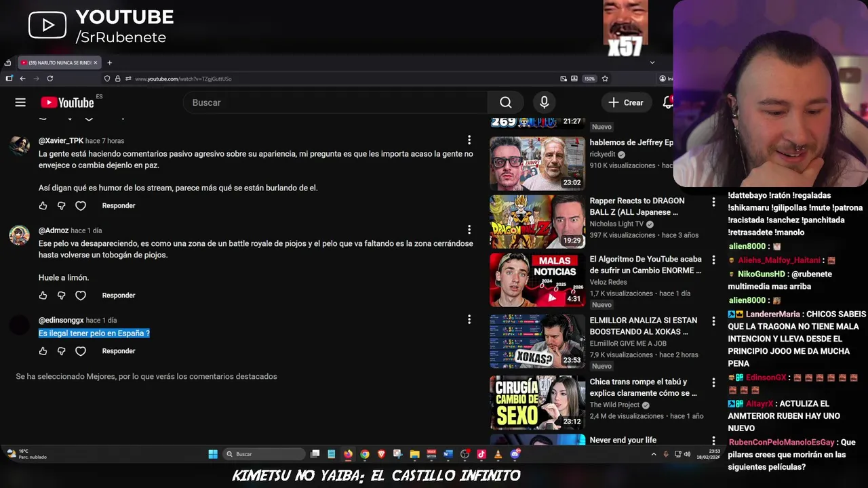868x488 pixels.
Task: Dislike the comment by @Admoz
Action: pyautogui.click(x=61, y=296)
